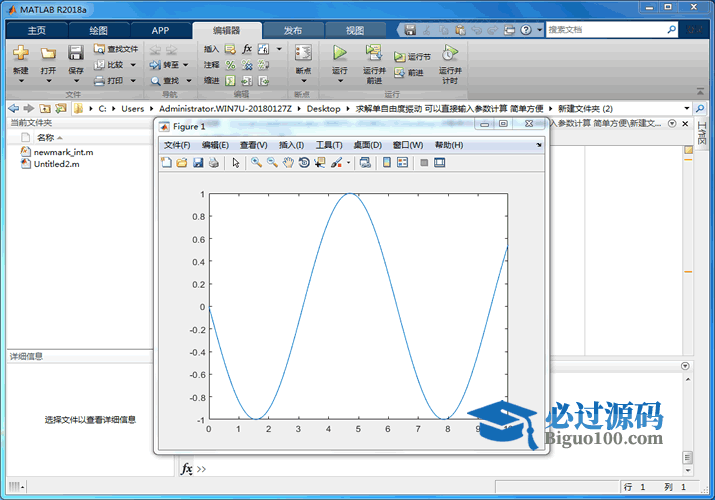Screen dimensions: 715x500
Task: Click the fx insert function icon in ribbon
Action: click(247, 49)
